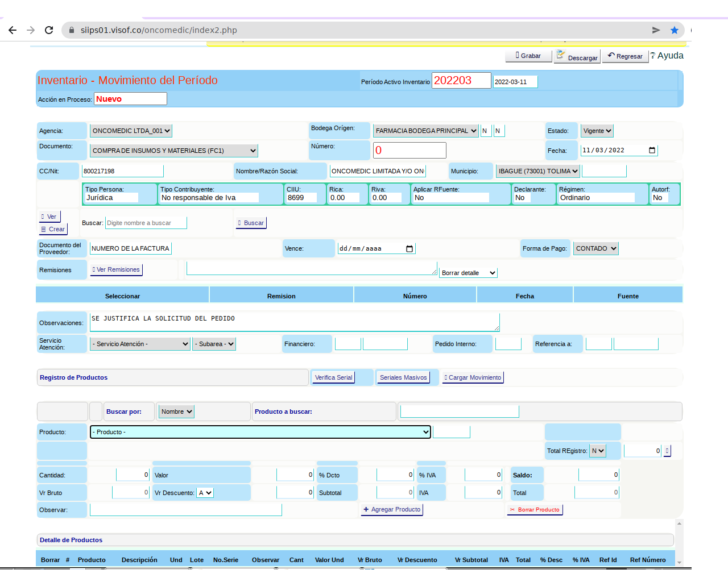Open the calendar picker in the Fecha field
The height and width of the screenshot is (582, 728).
(x=652, y=151)
